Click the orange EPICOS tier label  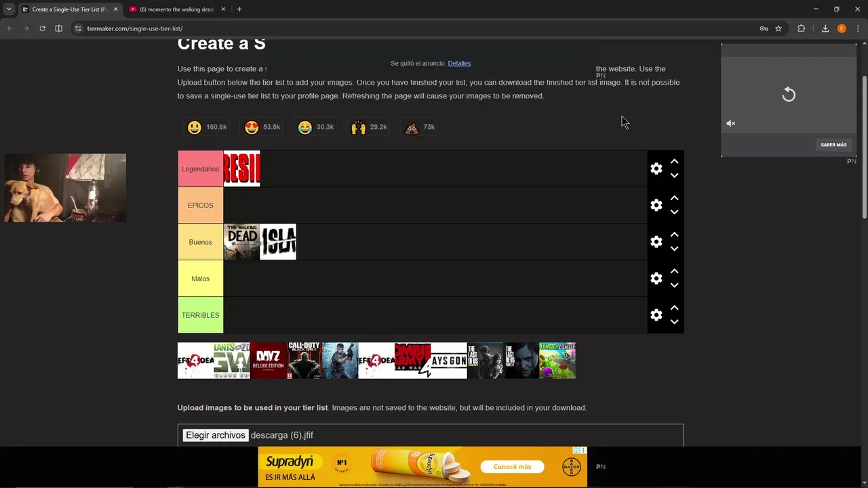[x=200, y=205]
